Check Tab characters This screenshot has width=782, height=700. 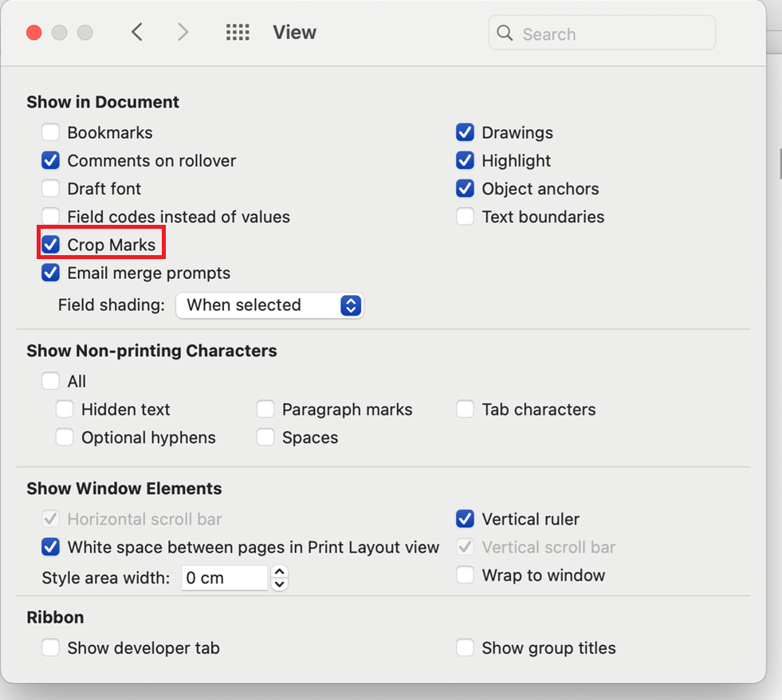465,409
